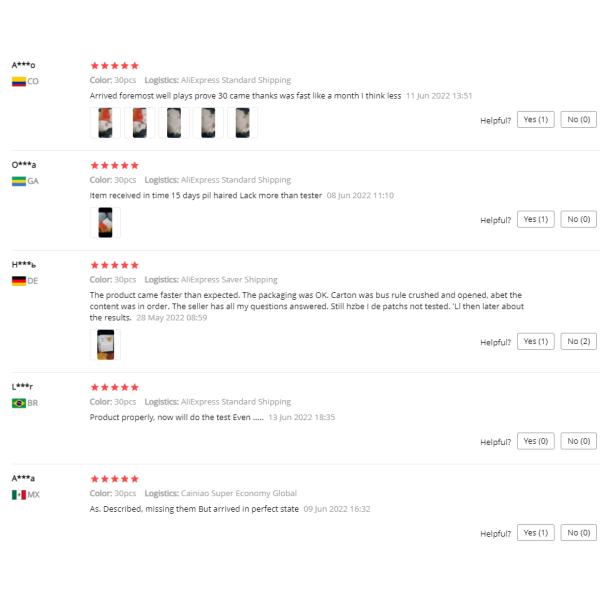Click No (2) on the German review

578,342
